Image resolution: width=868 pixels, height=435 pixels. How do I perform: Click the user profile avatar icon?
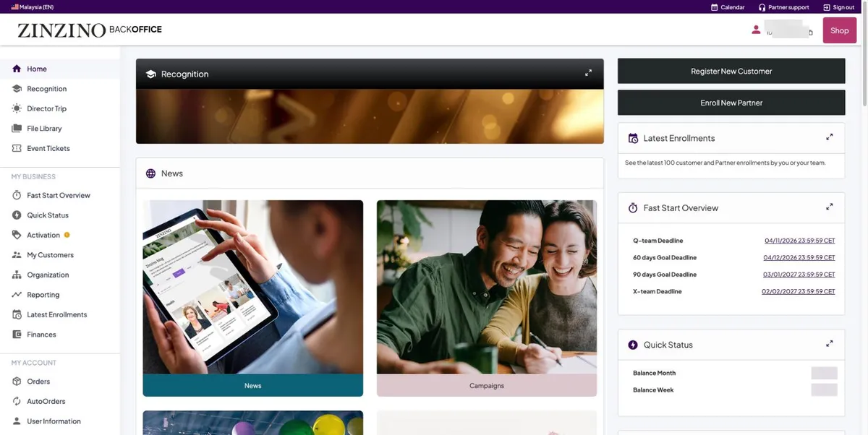(756, 30)
